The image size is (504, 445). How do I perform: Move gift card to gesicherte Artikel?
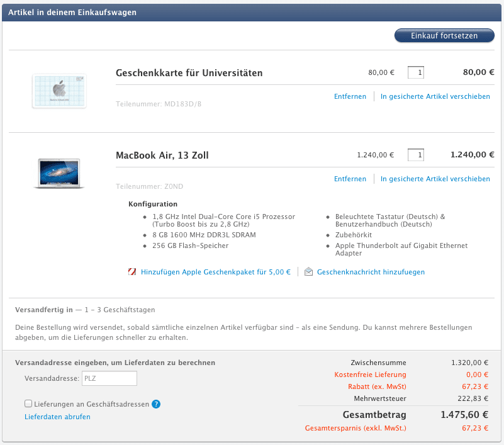point(435,96)
